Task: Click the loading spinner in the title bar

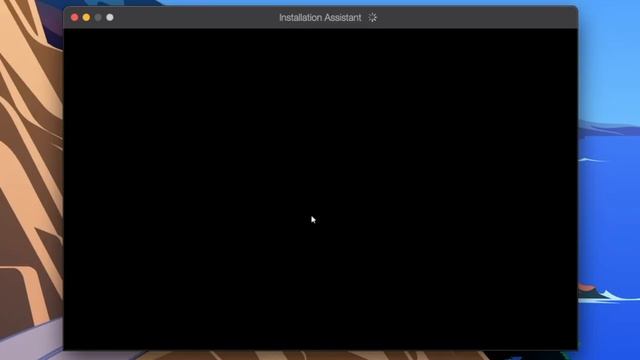Action: [x=372, y=18]
